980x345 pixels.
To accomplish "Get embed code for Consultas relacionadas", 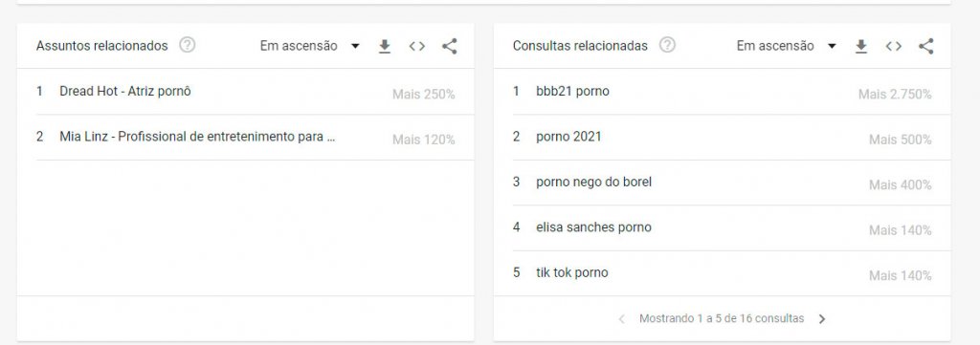I will tap(893, 46).
